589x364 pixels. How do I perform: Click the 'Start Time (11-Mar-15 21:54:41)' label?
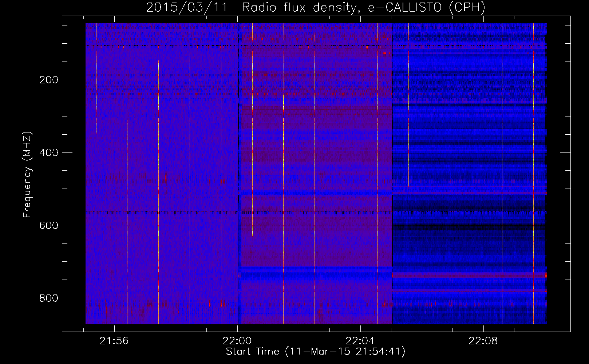click(x=316, y=352)
